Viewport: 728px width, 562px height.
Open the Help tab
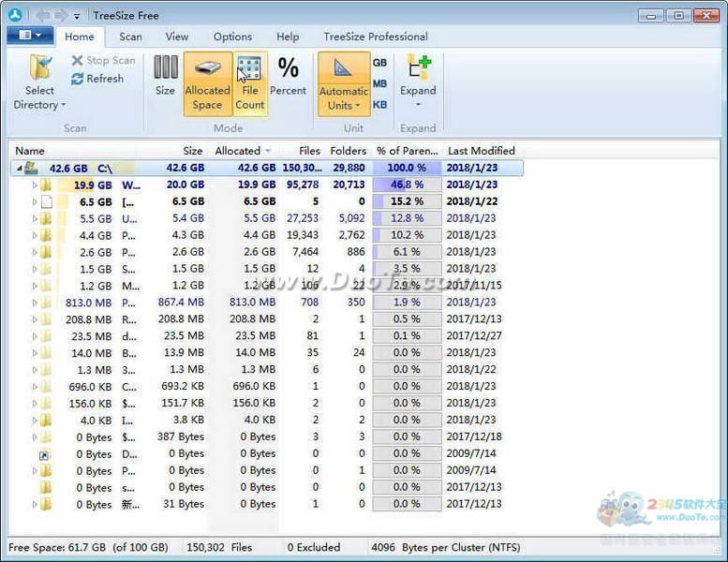coord(288,37)
